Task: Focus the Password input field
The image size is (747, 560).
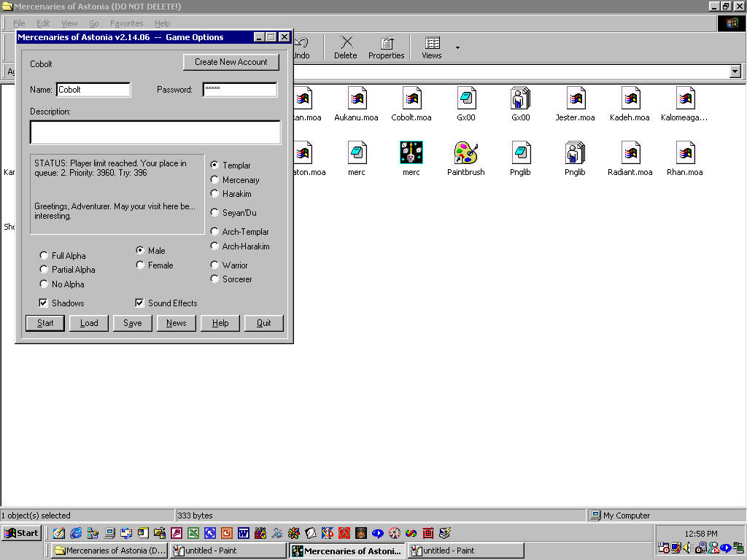Action: click(239, 90)
